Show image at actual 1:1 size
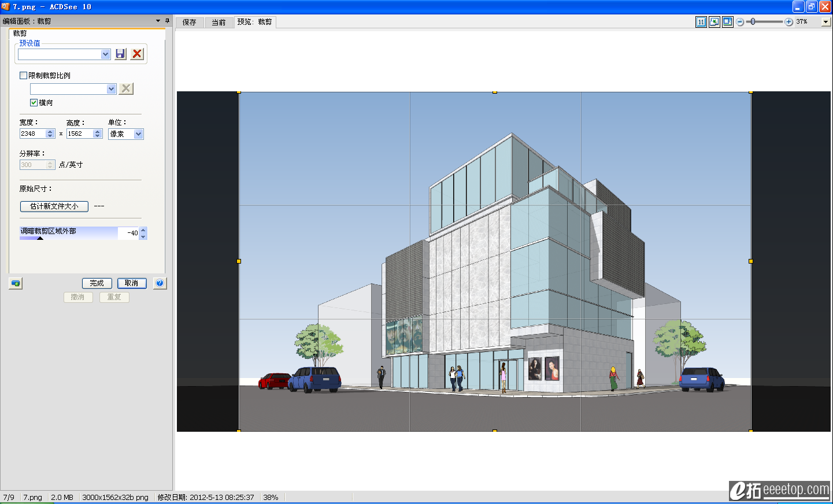The height and width of the screenshot is (504, 833). 701,22
